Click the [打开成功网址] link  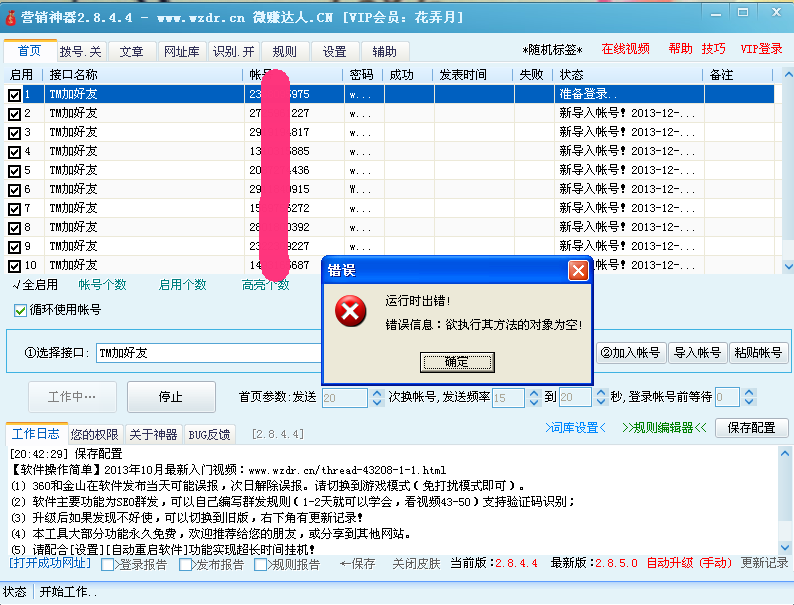tap(50, 563)
